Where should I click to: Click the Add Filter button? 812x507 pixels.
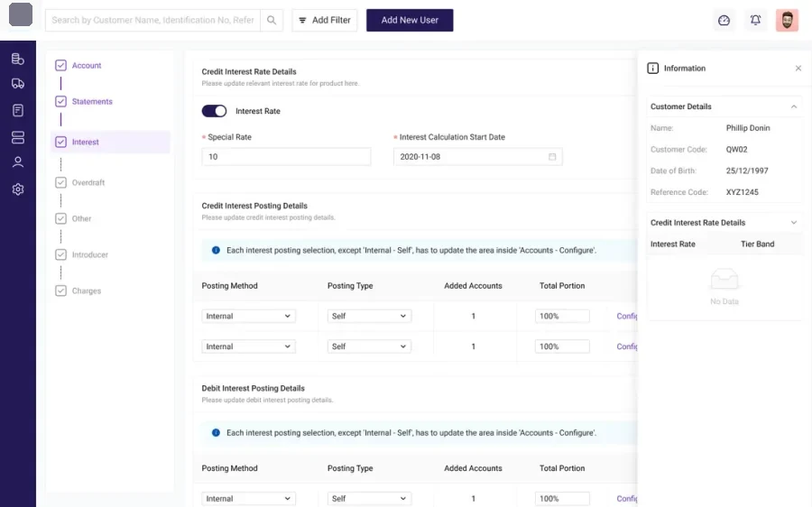click(325, 20)
